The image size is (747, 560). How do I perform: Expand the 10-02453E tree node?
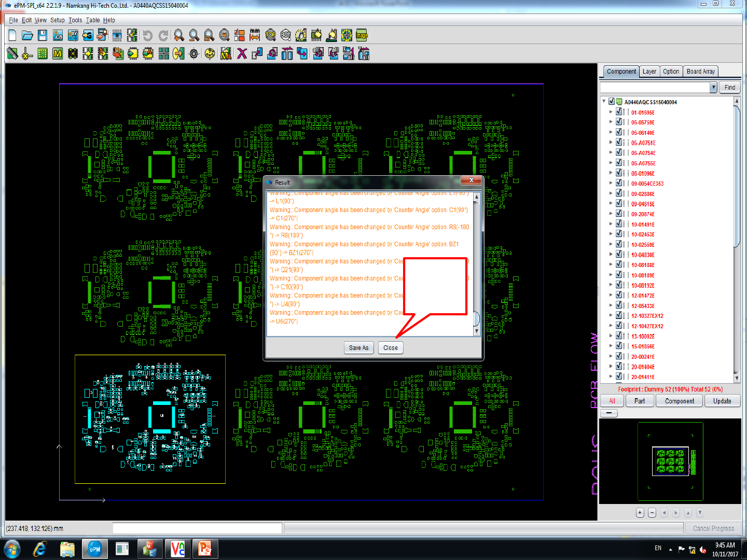point(611,234)
